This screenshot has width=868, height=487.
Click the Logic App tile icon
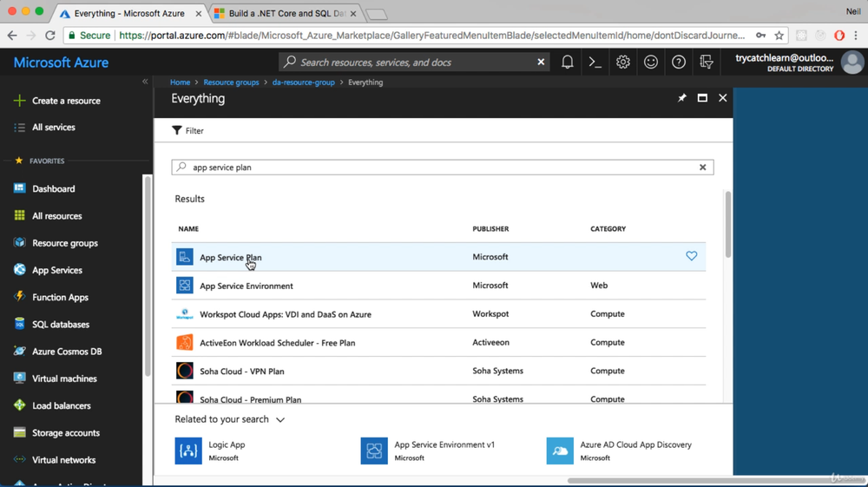pos(188,451)
